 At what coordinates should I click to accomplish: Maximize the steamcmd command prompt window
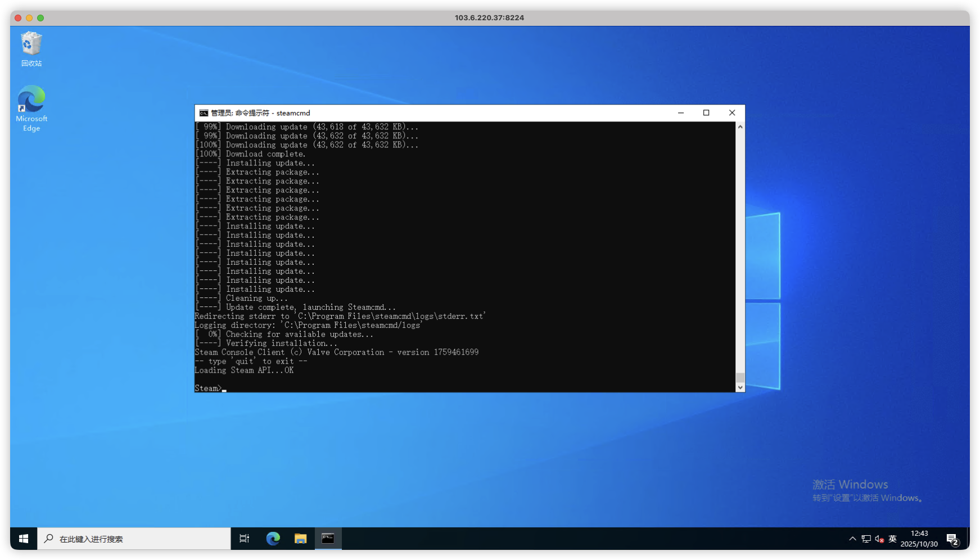point(706,113)
